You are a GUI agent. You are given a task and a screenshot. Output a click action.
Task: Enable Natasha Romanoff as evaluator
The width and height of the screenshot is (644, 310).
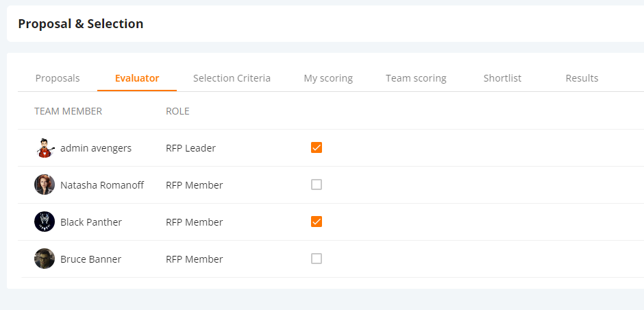click(317, 184)
